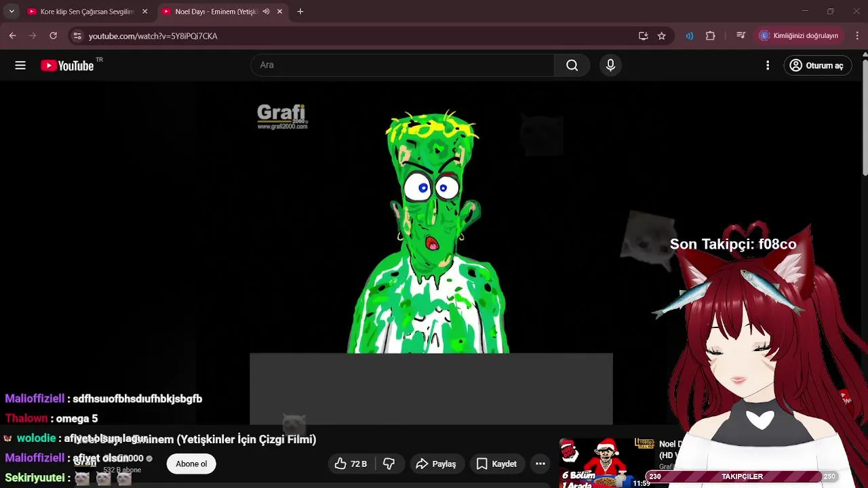Go forward with the browser forward arrow
The width and height of the screenshot is (868, 488).
(x=33, y=36)
